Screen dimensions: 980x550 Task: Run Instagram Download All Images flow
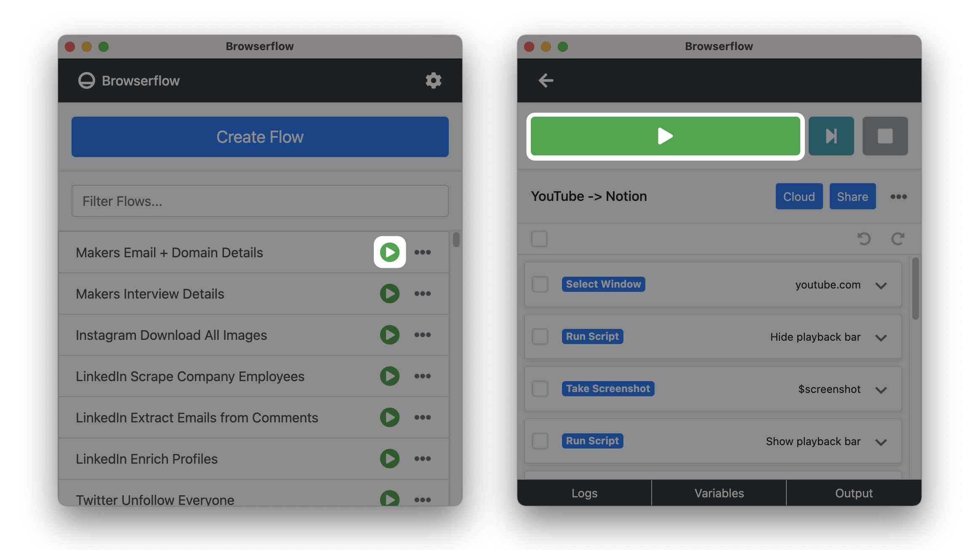coord(390,335)
